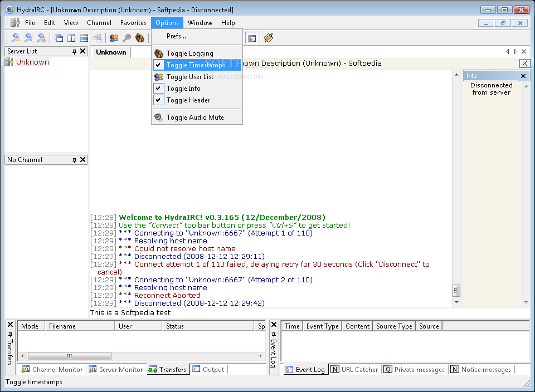Open the Help menu
The height and width of the screenshot is (392, 535).
[228, 23]
